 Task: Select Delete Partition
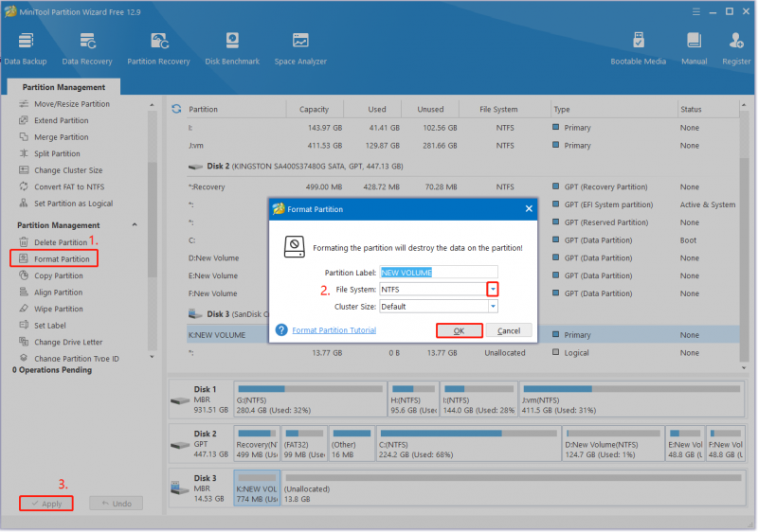[53, 242]
